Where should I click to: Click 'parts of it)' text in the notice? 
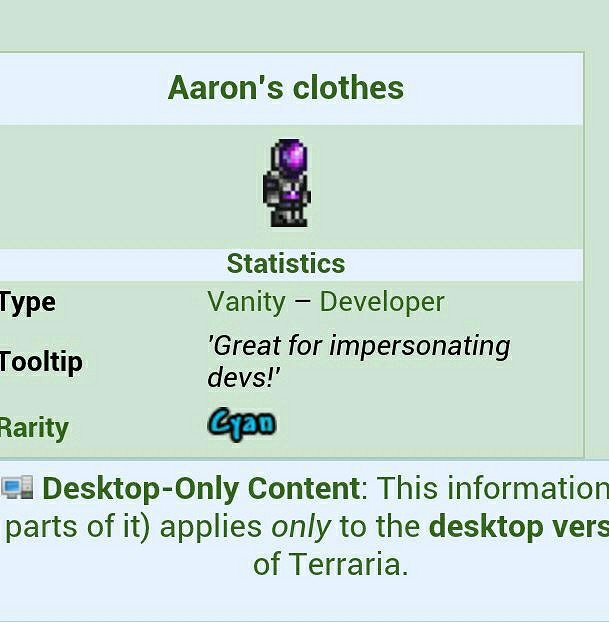tap(78, 527)
